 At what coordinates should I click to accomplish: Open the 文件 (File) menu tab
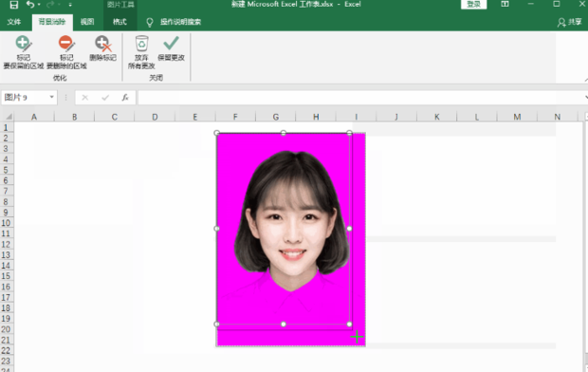[14, 22]
